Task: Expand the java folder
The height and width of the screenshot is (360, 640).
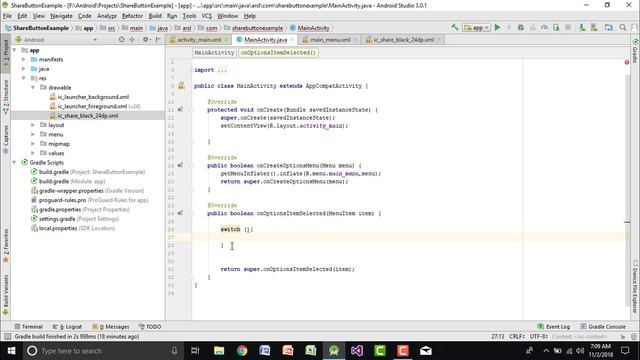Action: point(24,69)
